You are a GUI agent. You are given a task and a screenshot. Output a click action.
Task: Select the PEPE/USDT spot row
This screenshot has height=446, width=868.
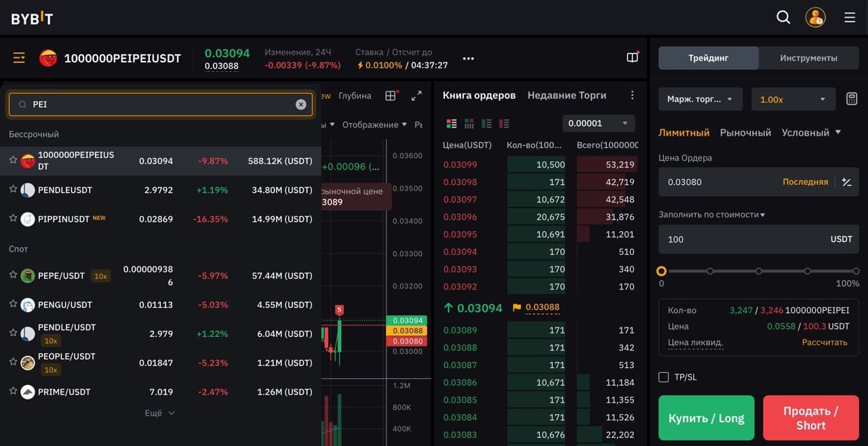click(x=161, y=276)
